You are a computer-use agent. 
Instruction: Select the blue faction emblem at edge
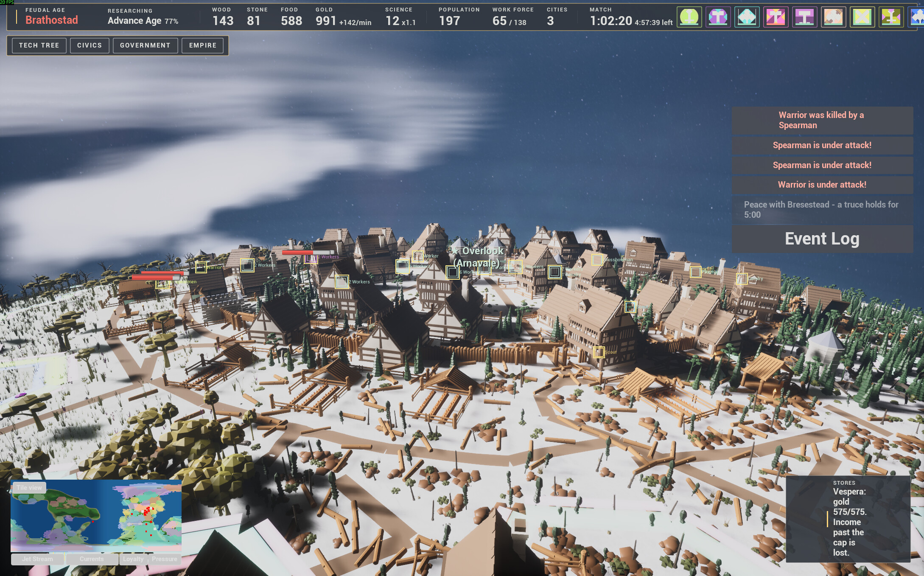(917, 17)
